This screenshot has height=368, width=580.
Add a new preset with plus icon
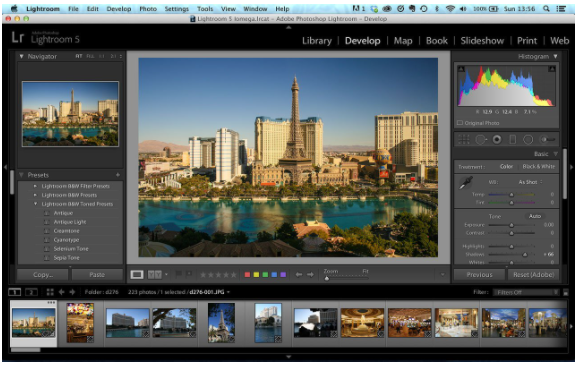(118, 175)
